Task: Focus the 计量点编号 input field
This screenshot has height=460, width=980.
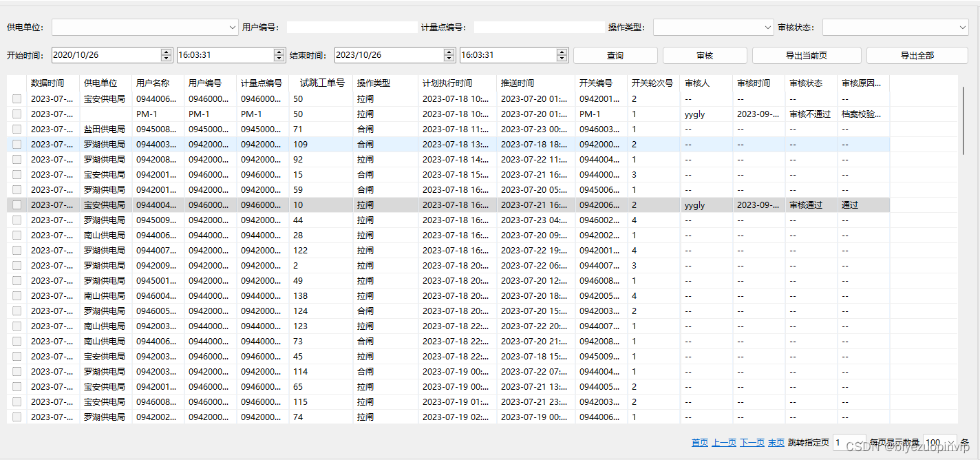Action: pos(539,28)
